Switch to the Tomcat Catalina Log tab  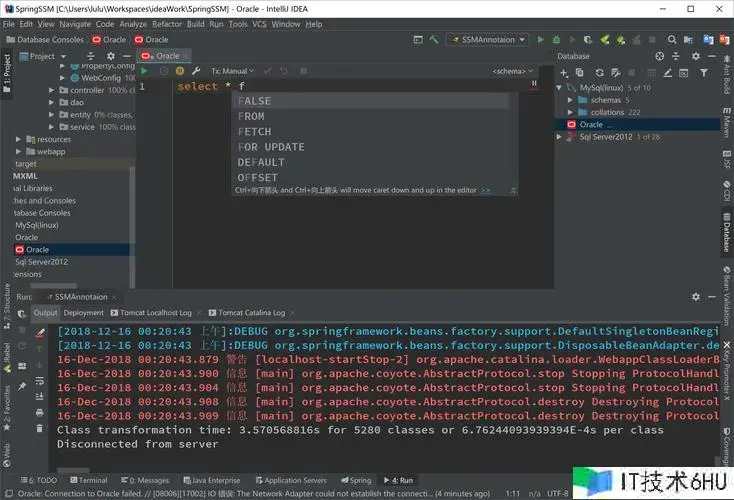[x=250, y=313]
